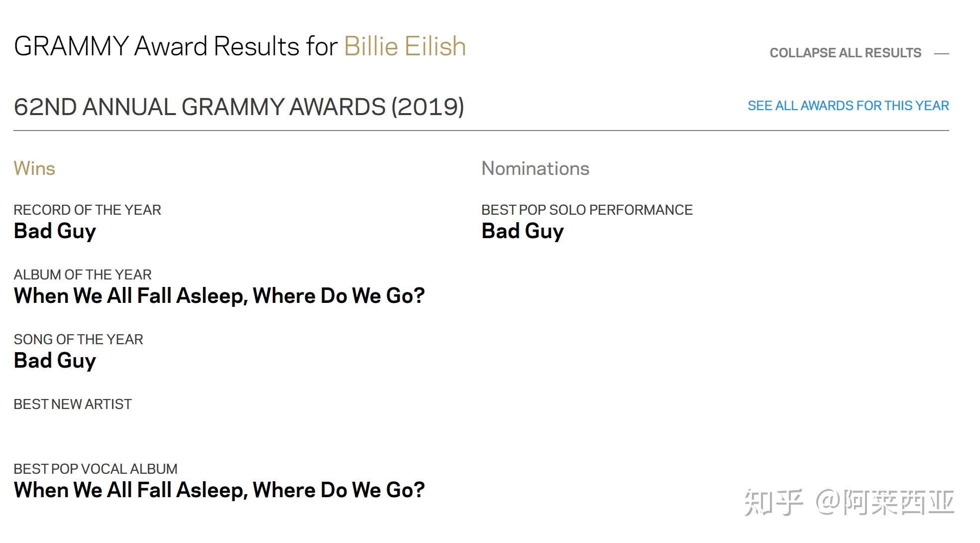
Task: Click the Best New Artist category label
Action: [73, 404]
